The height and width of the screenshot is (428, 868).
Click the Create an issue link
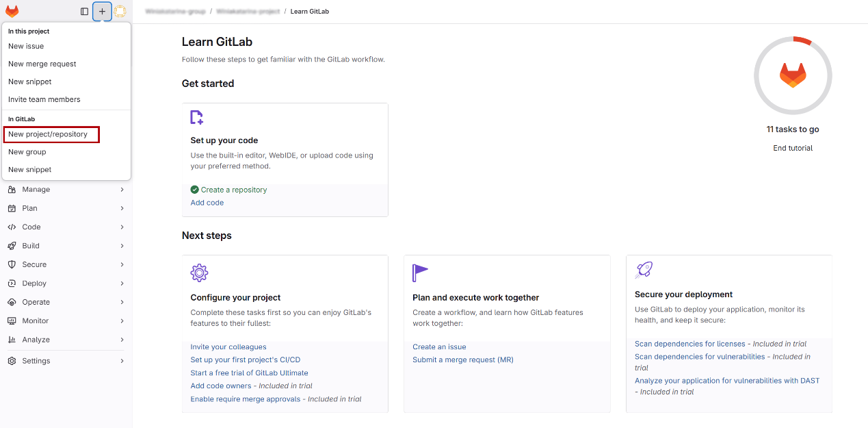[439, 347]
